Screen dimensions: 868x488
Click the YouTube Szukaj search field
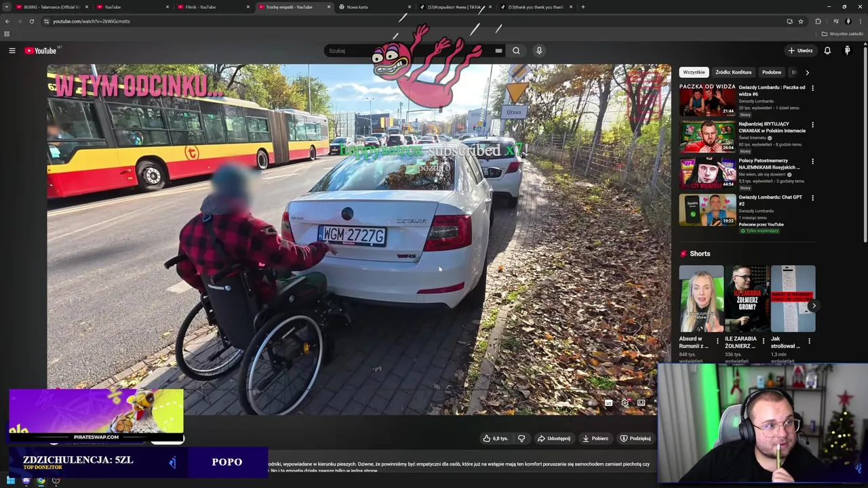[415, 51]
